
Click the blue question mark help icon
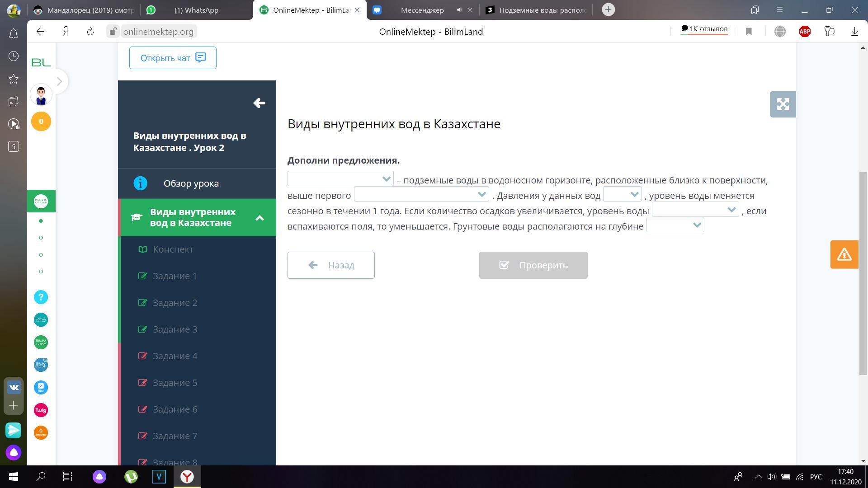pos(41,297)
